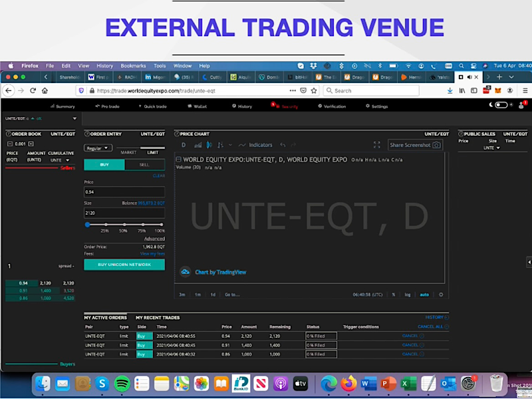Image resolution: width=532 pixels, height=399 pixels.
Task: Select the SELL side toggle
Action: [144, 164]
